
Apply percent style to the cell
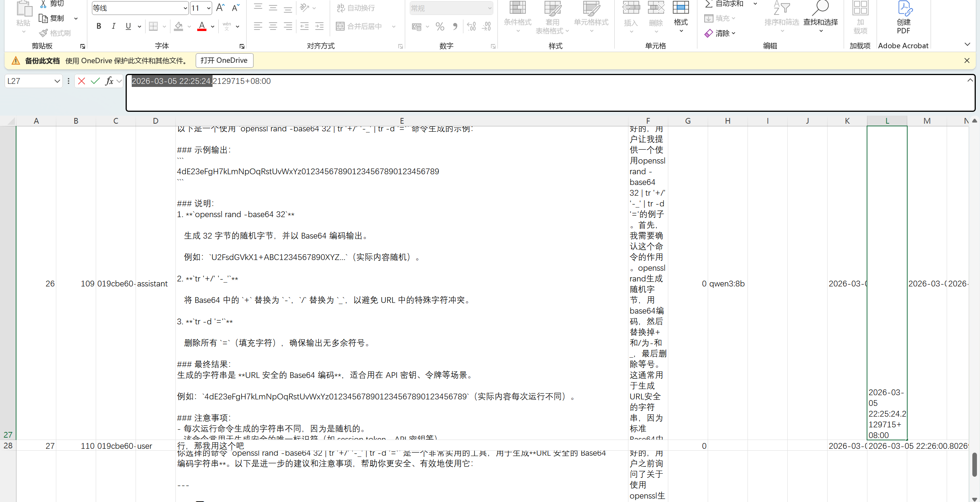(x=440, y=26)
